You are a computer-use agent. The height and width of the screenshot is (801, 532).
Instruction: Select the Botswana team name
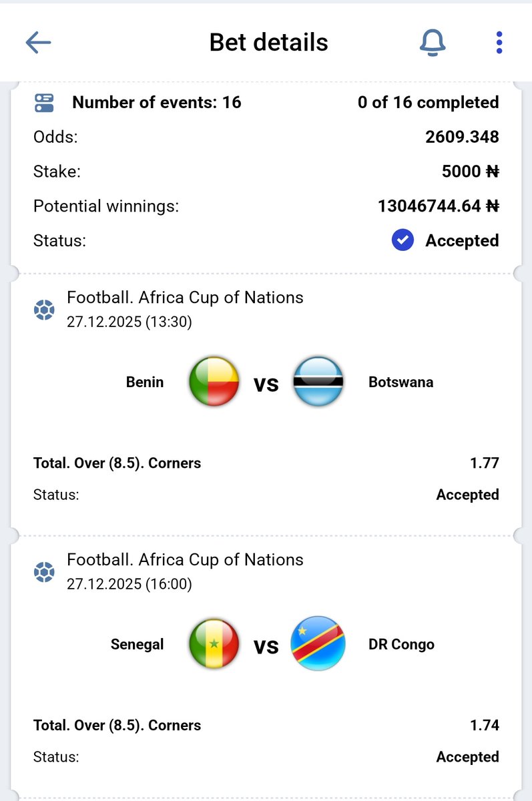pyautogui.click(x=401, y=382)
